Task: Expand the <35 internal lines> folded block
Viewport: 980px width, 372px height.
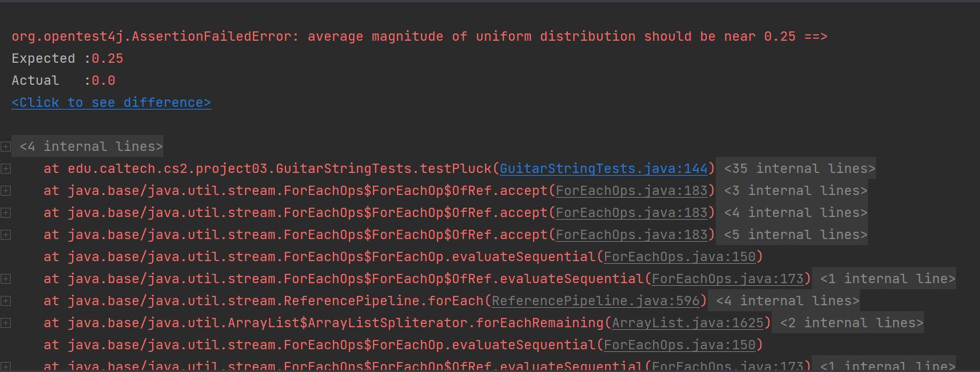Action: coord(799,168)
